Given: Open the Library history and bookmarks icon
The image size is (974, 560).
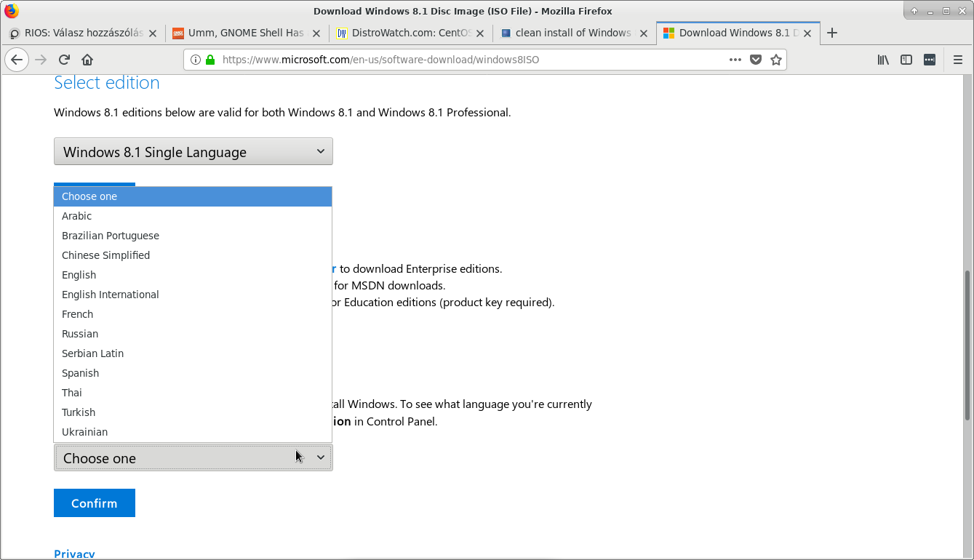Looking at the screenshot, I should [x=883, y=60].
